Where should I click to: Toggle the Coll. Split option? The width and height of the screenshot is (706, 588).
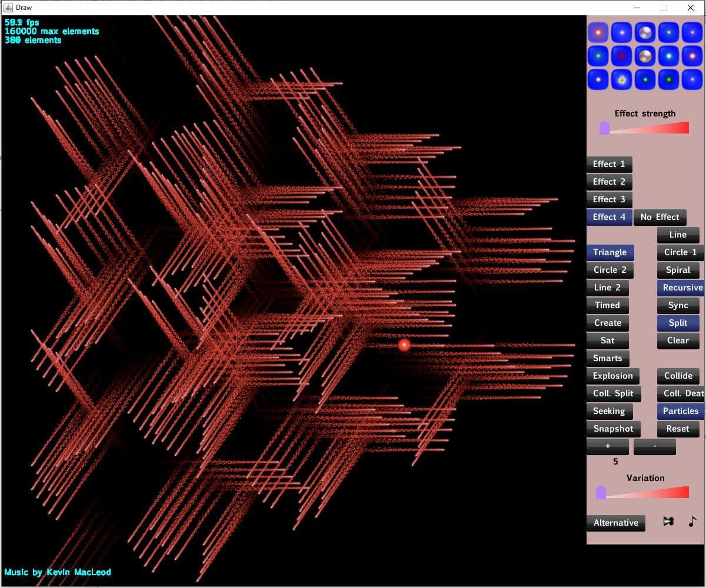point(613,393)
